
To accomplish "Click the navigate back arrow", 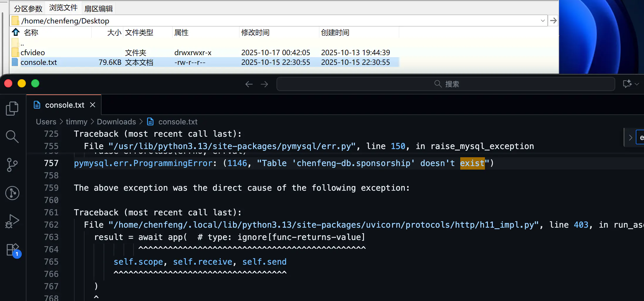I will click(249, 84).
